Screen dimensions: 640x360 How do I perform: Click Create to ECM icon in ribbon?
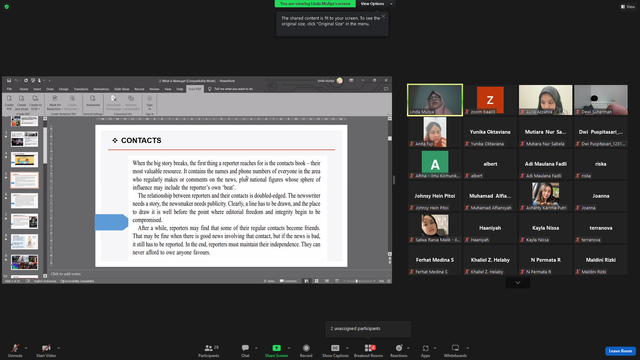coord(36,103)
